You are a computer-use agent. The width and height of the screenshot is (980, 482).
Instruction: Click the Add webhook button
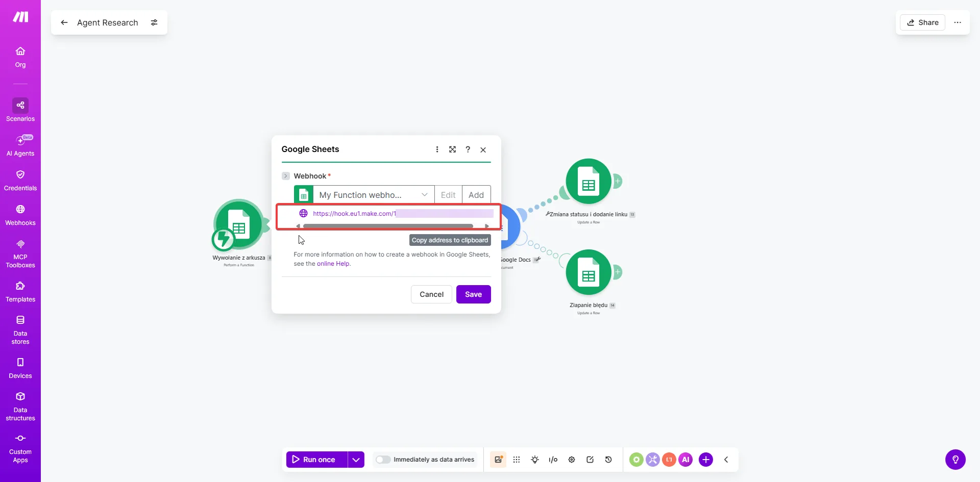pos(476,195)
